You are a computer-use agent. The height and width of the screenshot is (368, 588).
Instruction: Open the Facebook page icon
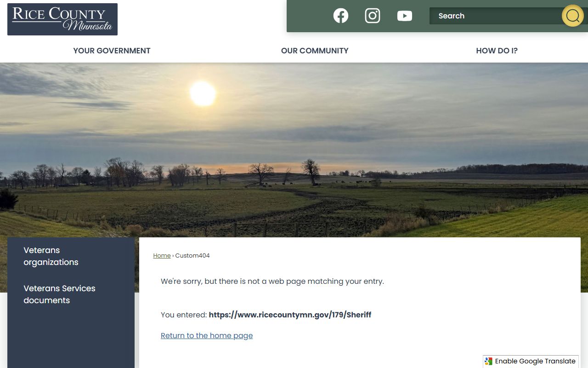[x=340, y=16]
